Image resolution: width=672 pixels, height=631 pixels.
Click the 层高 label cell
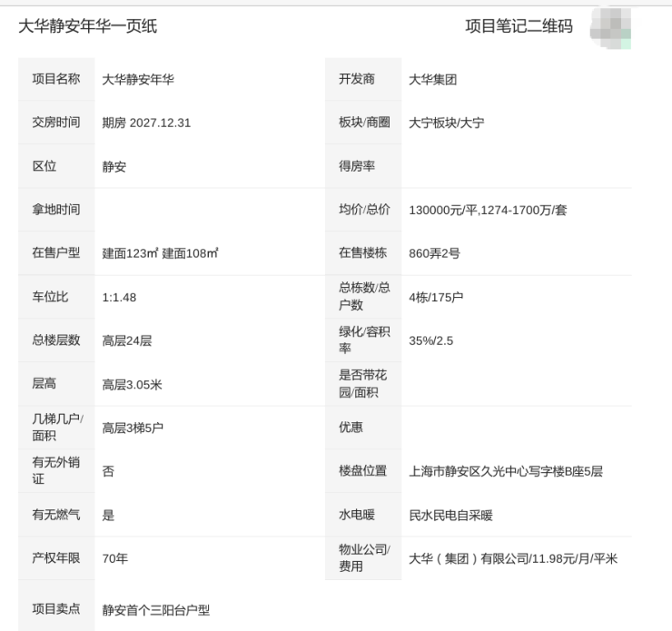tap(56, 384)
